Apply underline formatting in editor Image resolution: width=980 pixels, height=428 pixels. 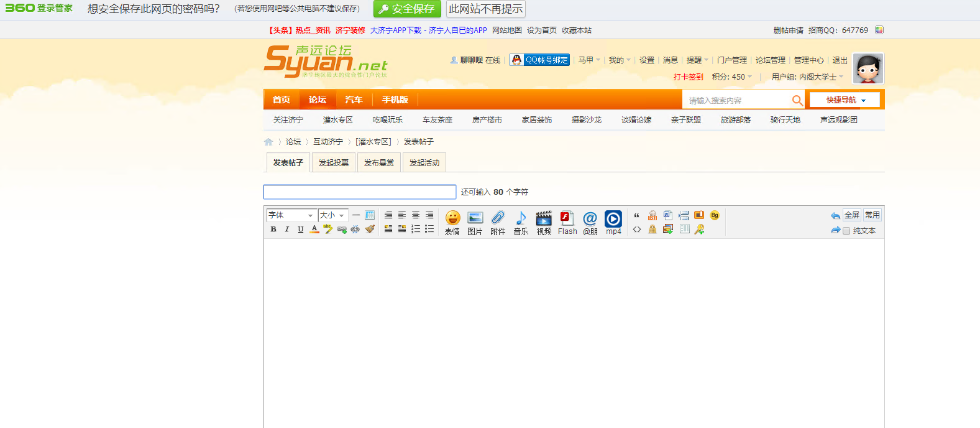click(300, 229)
